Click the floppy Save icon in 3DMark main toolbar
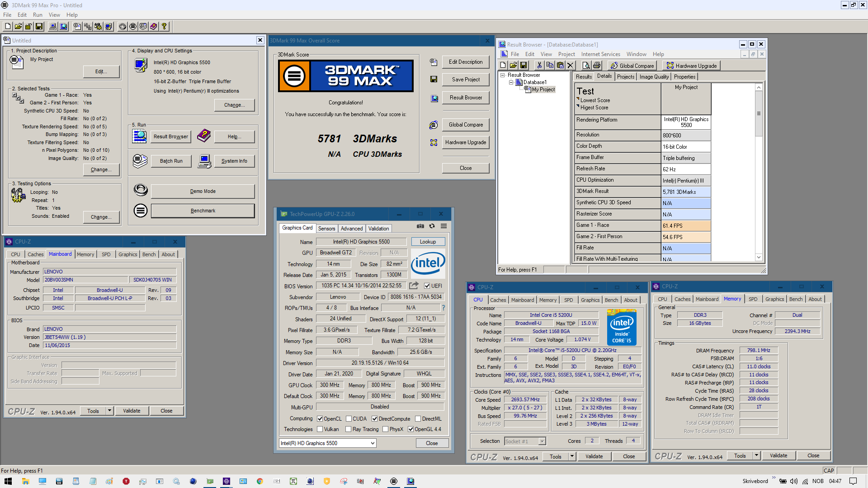This screenshot has width=868, height=488. pyautogui.click(x=39, y=27)
